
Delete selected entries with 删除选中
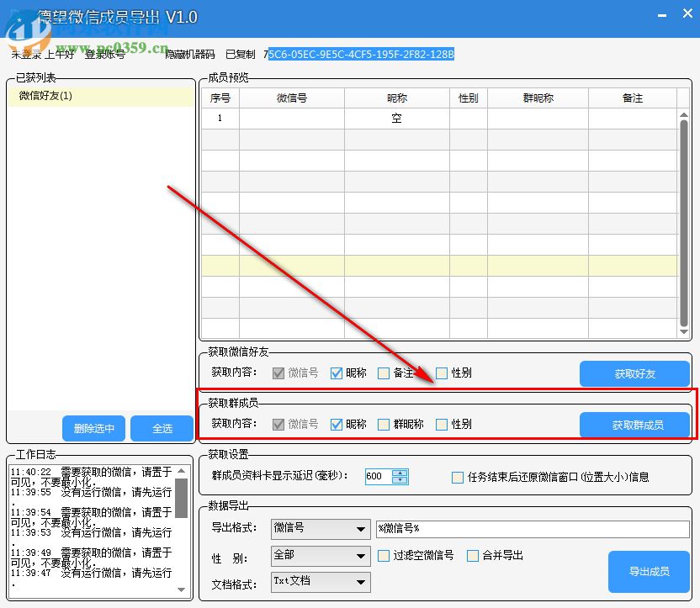(x=93, y=428)
